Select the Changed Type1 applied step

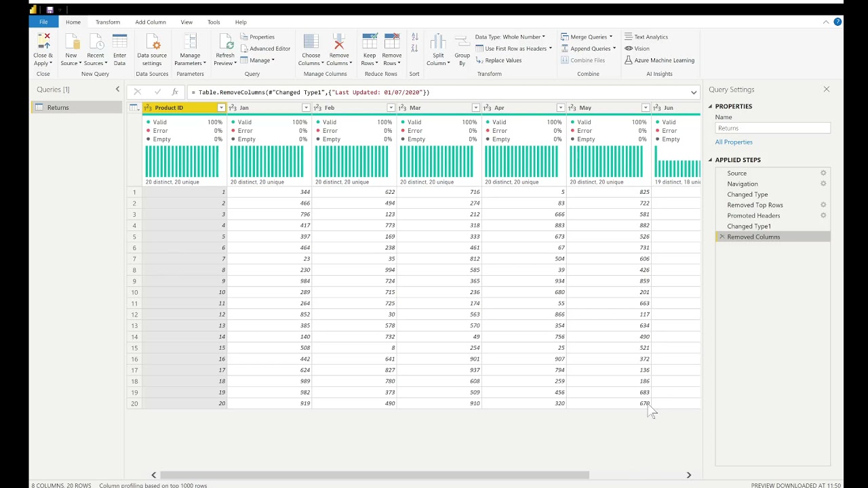pos(772,226)
